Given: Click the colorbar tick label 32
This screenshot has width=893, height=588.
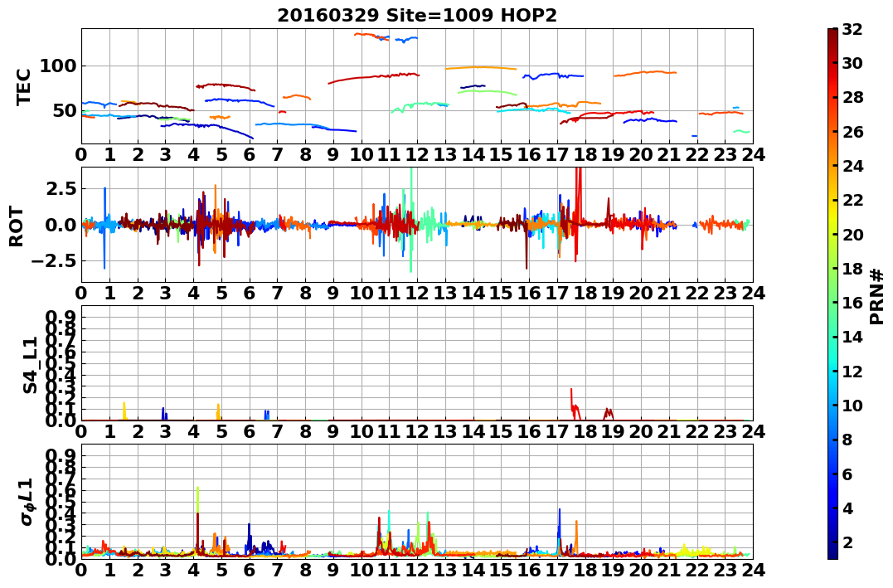Looking at the screenshot, I should pos(852,29).
